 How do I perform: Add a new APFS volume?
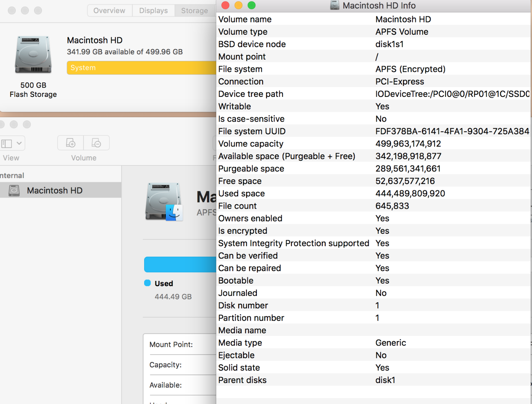click(x=70, y=143)
